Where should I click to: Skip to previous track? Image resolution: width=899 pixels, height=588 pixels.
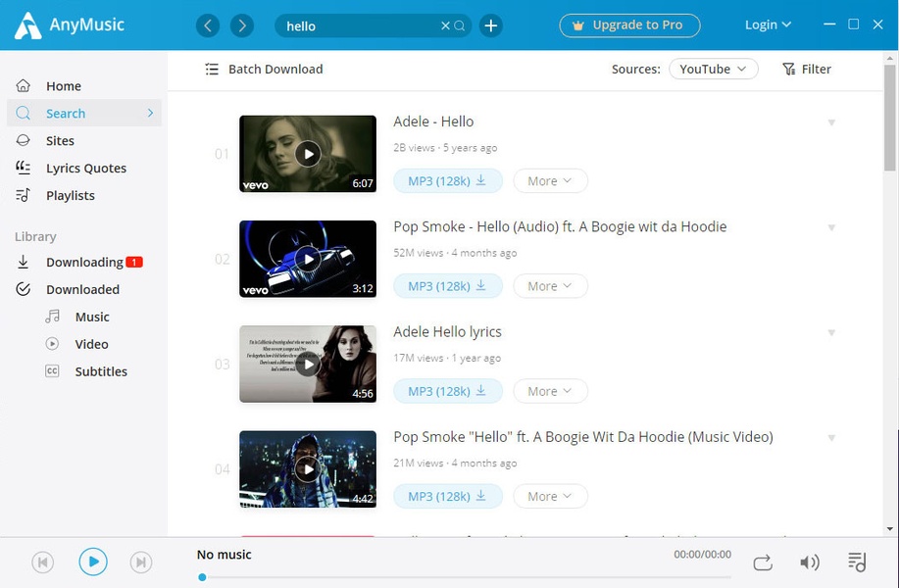pyautogui.click(x=42, y=563)
